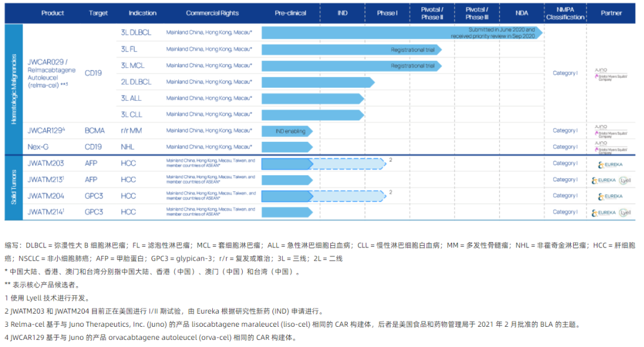The width and height of the screenshot is (644, 347).
Task: Click the Category I label for JWATM204
Action: pyautogui.click(x=565, y=196)
